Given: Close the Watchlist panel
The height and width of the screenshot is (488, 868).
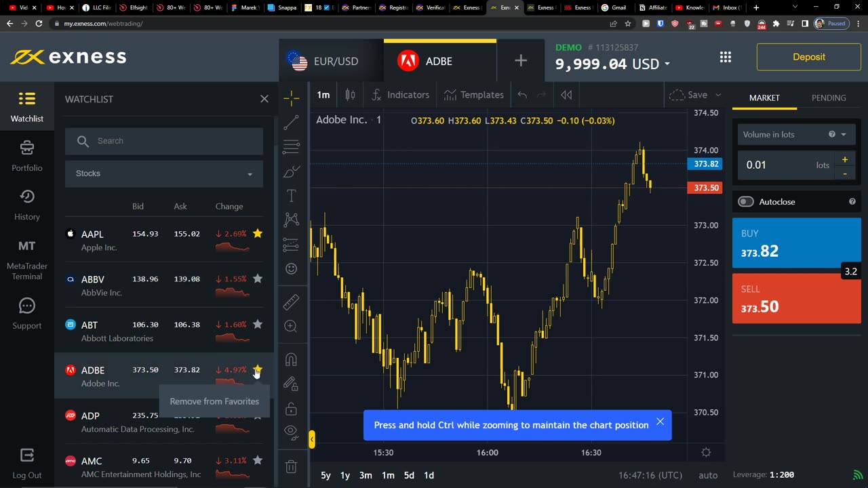Looking at the screenshot, I should pyautogui.click(x=264, y=99).
